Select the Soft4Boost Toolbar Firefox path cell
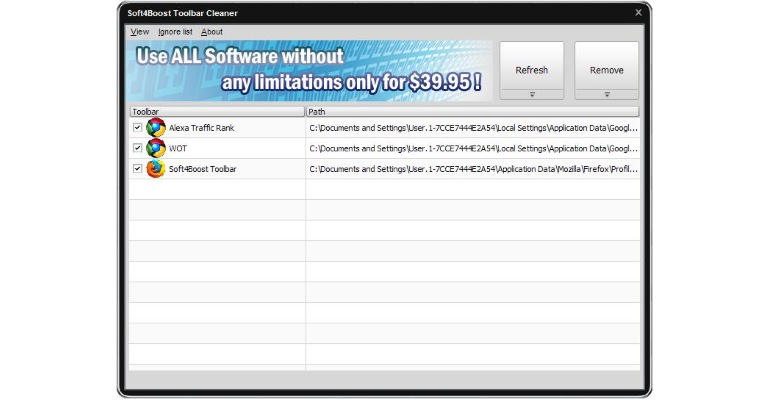 click(473, 169)
